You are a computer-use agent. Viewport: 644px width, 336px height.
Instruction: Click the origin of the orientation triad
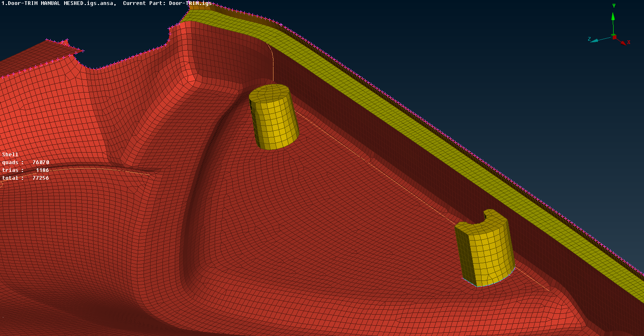[614, 37]
